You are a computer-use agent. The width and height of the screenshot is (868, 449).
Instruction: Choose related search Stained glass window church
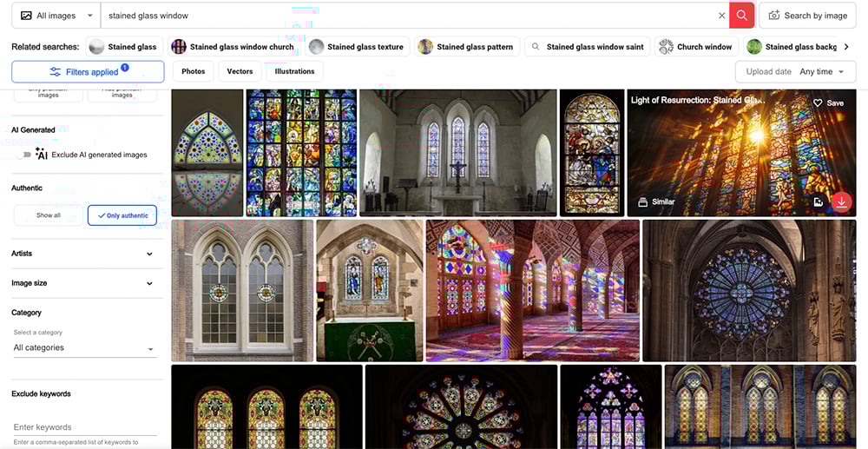[x=233, y=47]
